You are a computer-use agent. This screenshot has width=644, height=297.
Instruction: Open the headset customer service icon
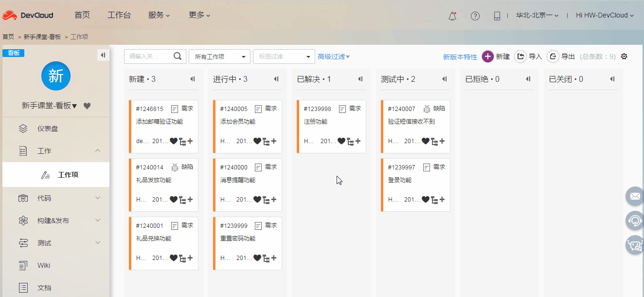coord(634,221)
